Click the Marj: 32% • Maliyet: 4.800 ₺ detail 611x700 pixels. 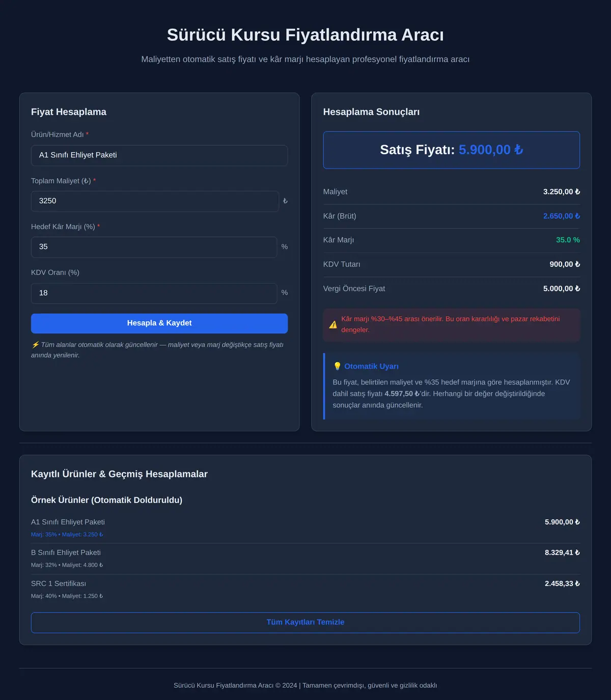[x=67, y=565]
